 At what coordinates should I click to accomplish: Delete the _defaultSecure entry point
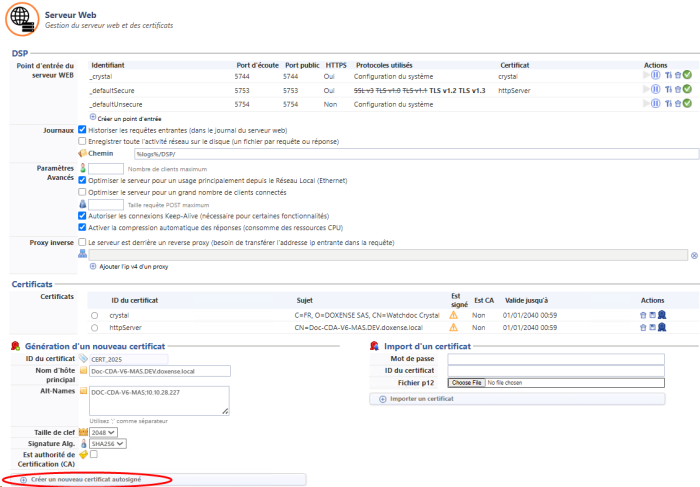coord(677,89)
